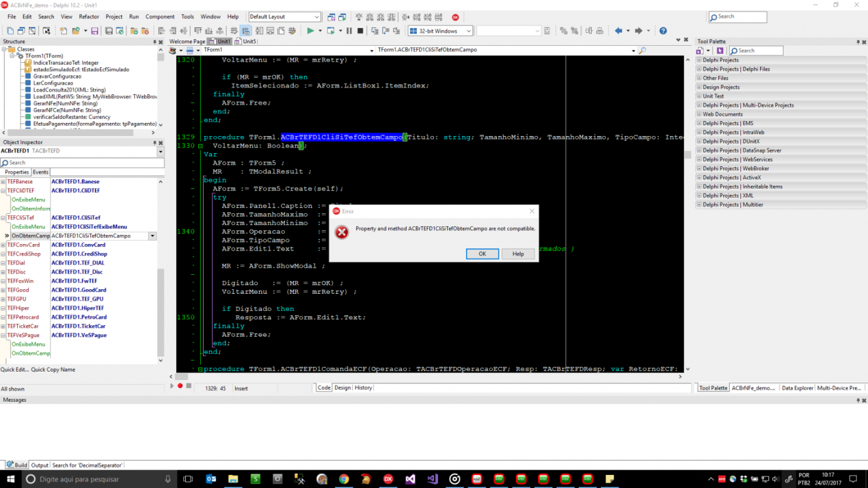Expand the Delphi Projects | XML palette category

click(x=699, y=196)
